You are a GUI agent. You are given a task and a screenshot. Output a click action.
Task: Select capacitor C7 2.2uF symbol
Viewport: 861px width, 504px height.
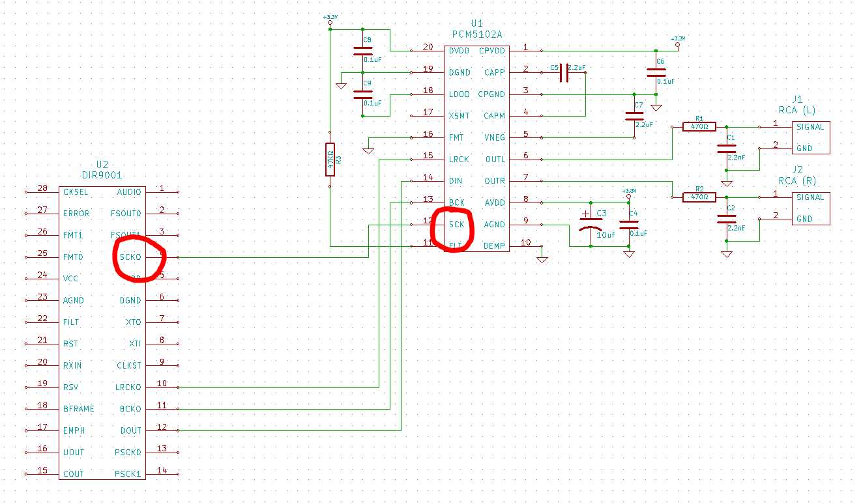click(634, 116)
